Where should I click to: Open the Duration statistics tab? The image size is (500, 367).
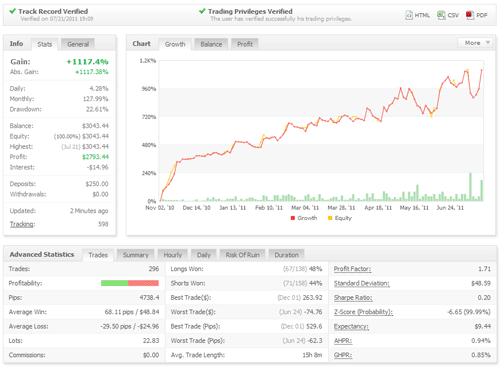coord(286,255)
